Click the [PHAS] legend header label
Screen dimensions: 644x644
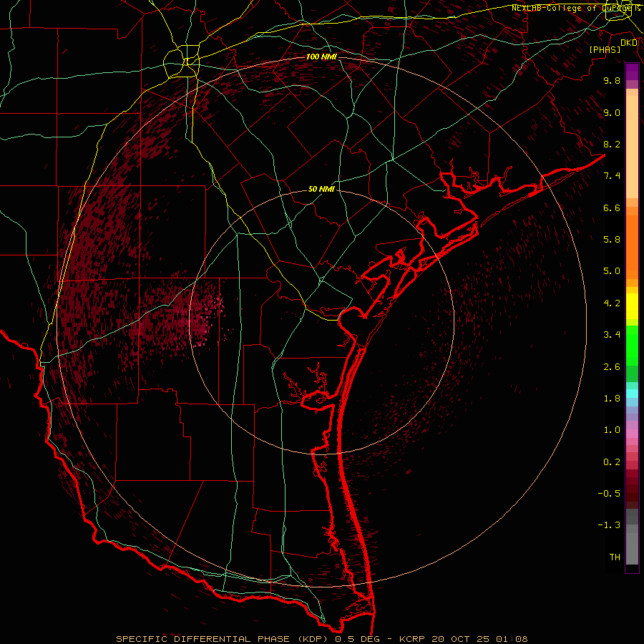(x=605, y=49)
